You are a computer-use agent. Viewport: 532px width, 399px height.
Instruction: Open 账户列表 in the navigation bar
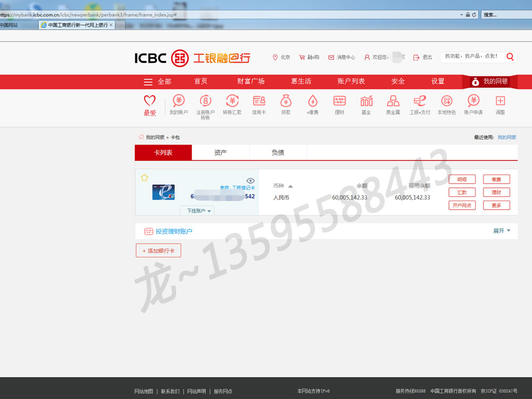[351, 81]
